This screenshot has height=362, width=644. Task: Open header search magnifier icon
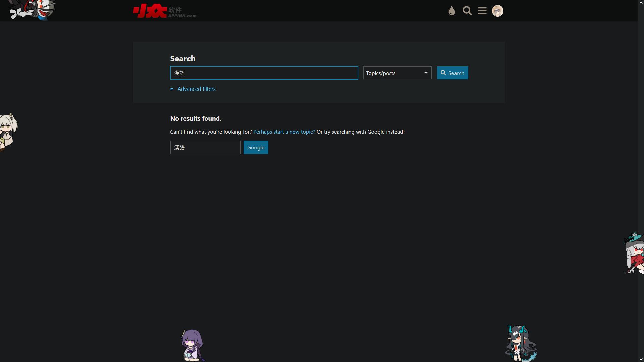(467, 11)
